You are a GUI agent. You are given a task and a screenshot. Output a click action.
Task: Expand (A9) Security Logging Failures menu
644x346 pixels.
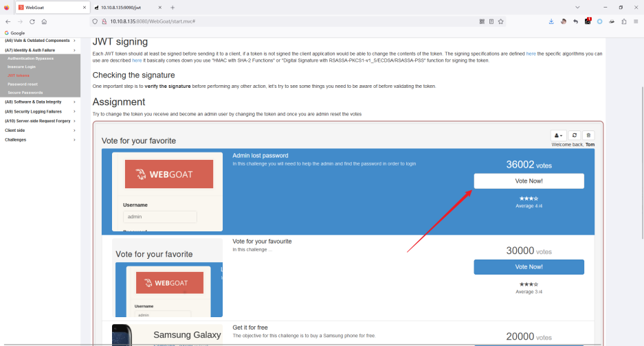[x=41, y=112]
